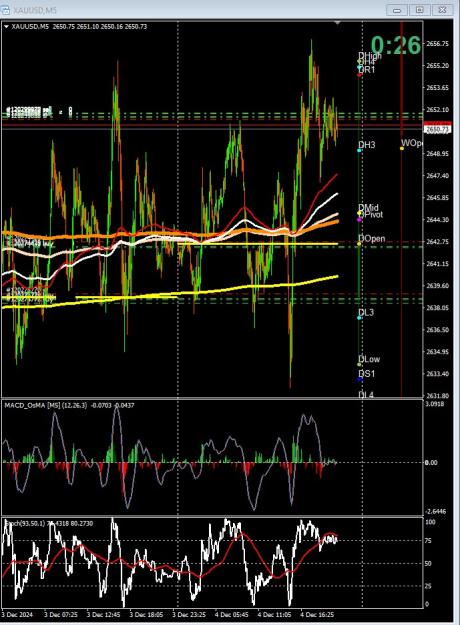Select the red DR1 pivot marker
460x625 pixels.
click(x=359, y=75)
